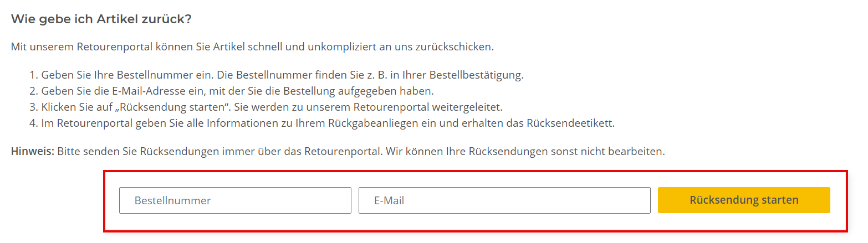868x243 pixels.
Task: Click the Bestellnummer input field
Action: tap(235, 200)
